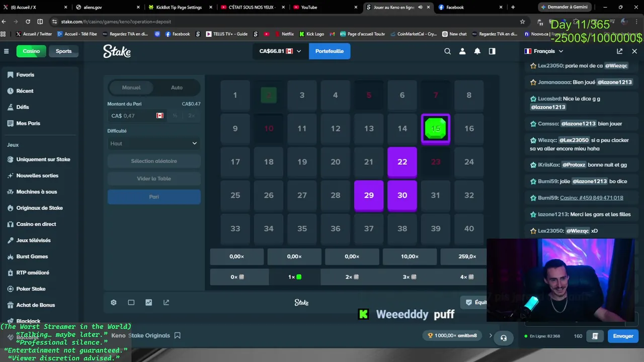Select Keno number 1
Viewport: 644px width, 362px height.
tap(235, 95)
